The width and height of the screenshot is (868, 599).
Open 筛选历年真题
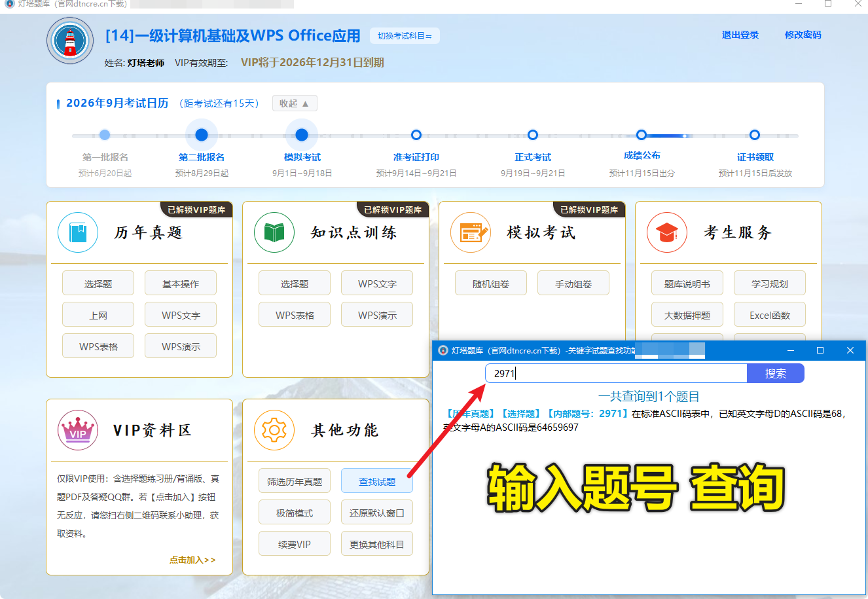pyautogui.click(x=295, y=481)
